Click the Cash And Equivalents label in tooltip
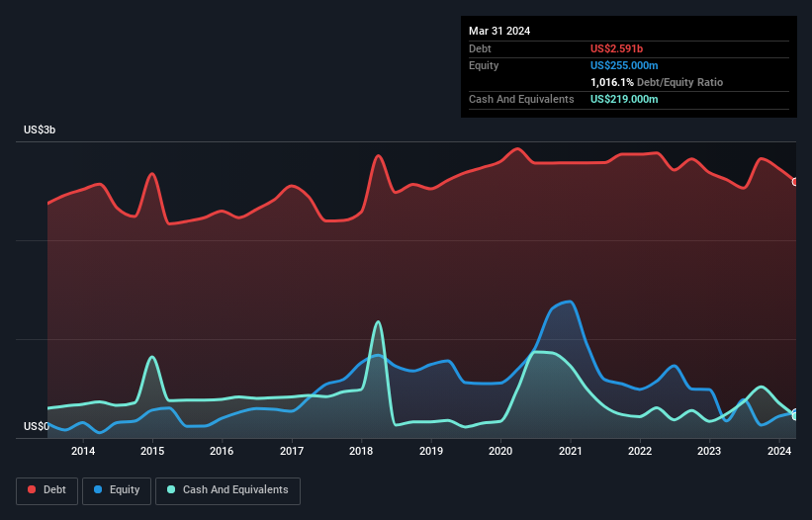The height and width of the screenshot is (520, 812). tap(521, 99)
